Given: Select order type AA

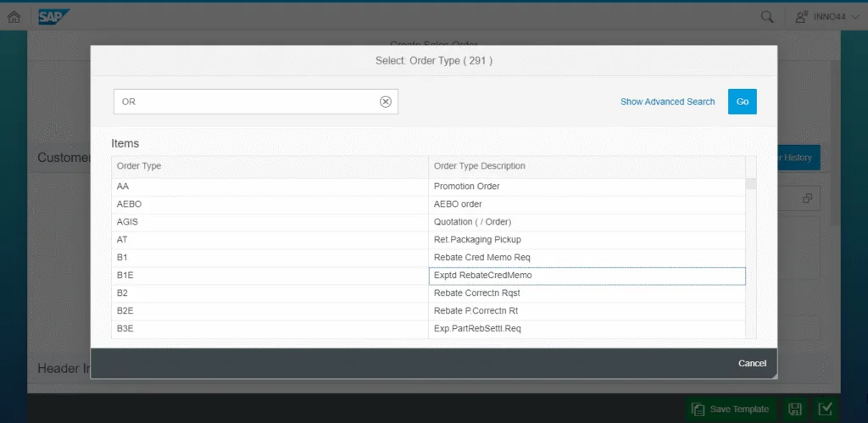Looking at the screenshot, I should pos(270,186).
